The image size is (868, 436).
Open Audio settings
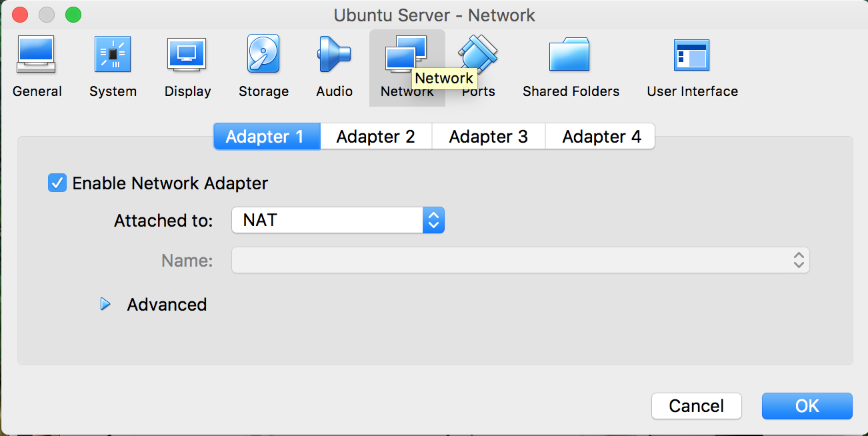pos(334,63)
